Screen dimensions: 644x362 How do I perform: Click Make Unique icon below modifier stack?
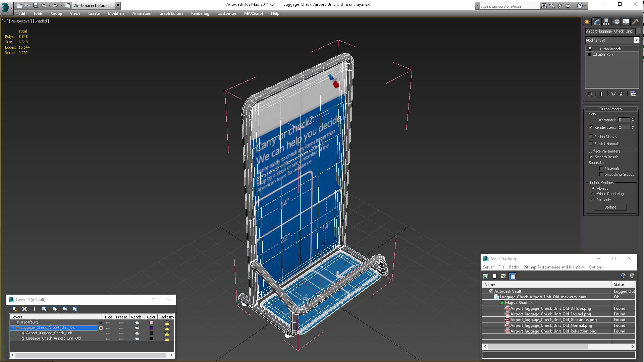point(613,94)
